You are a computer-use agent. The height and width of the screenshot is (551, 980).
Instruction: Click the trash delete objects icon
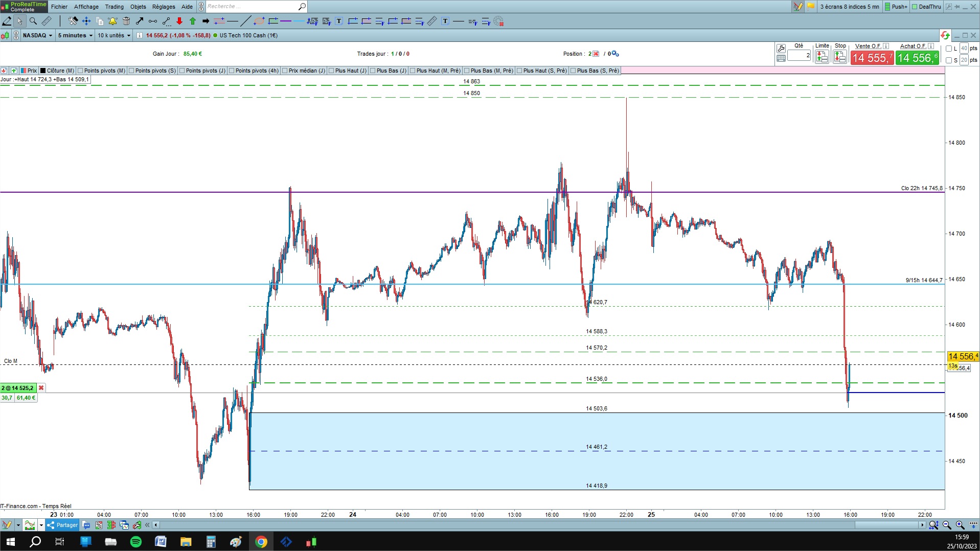[126, 21]
